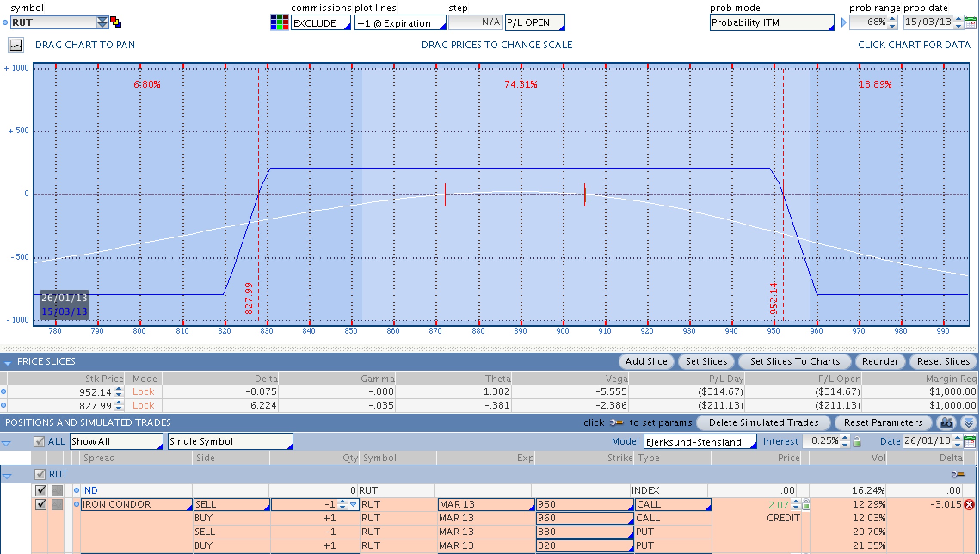Toggle the ALL positions checkbox

coord(39,442)
